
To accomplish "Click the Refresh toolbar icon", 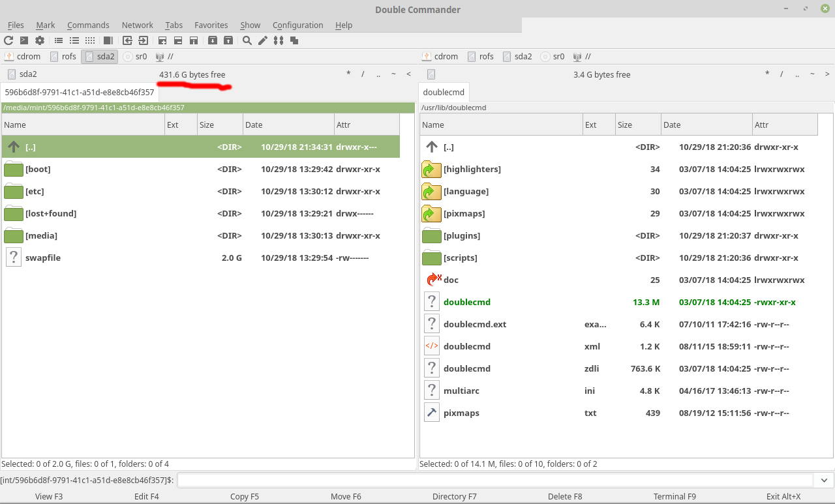I will coord(8,40).
